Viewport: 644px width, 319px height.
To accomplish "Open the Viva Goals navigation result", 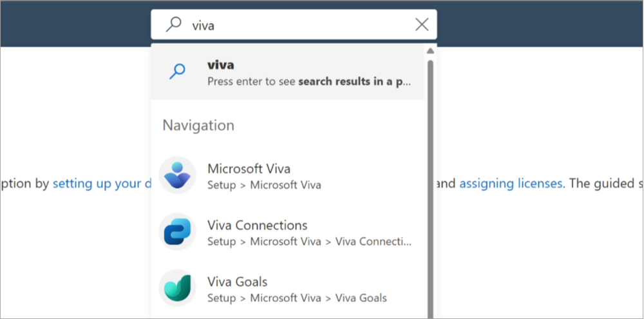I will [x=287, y=289].
